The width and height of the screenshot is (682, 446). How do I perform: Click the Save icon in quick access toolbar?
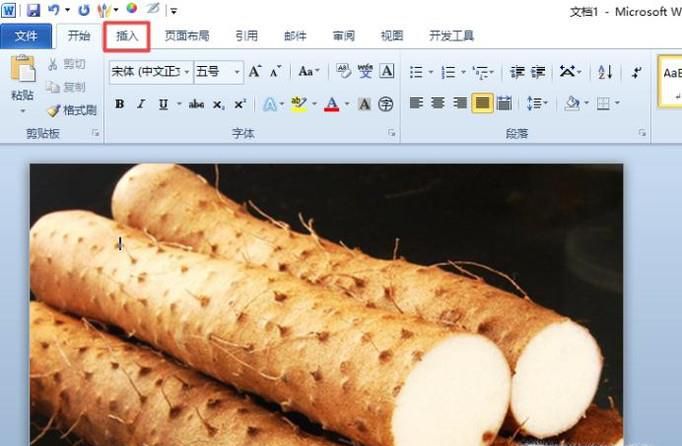click(x=33, y=10)
